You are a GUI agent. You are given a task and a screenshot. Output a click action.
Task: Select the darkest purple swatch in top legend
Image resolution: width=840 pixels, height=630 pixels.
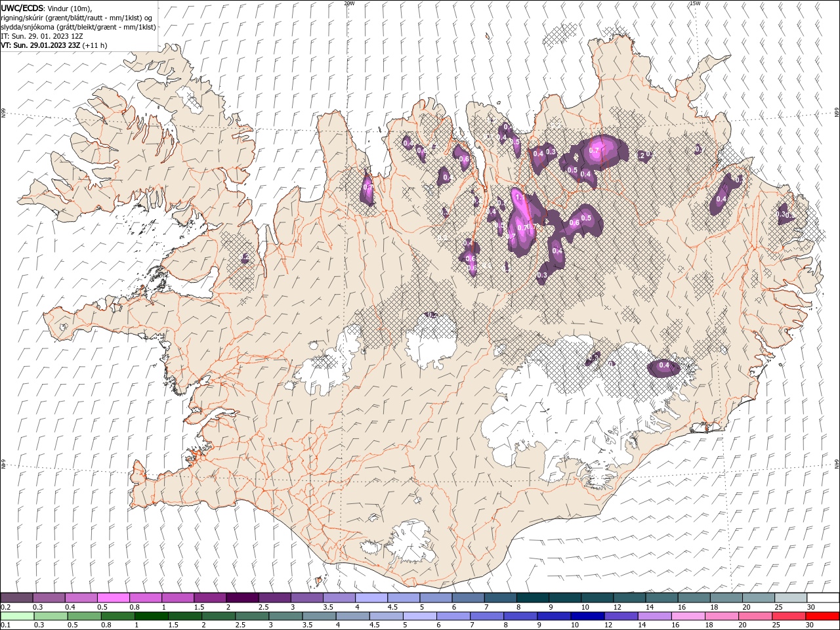241,597
